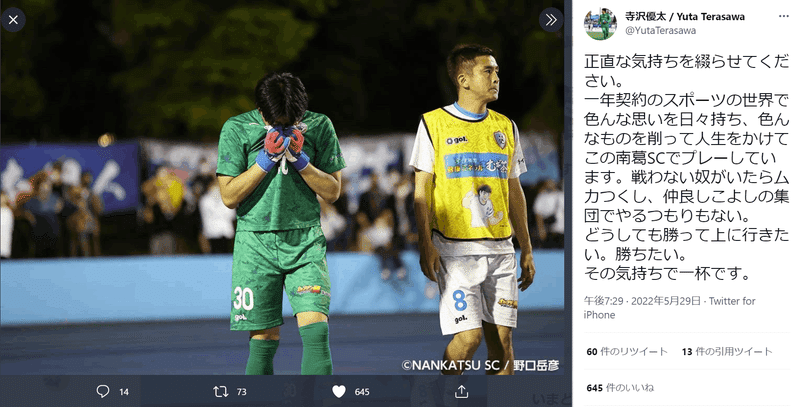This screenshot has height=407, width=800.
Task: Open the @YutaTerasawa handle link
Action: pyautogui.click(x=661, y=31)
